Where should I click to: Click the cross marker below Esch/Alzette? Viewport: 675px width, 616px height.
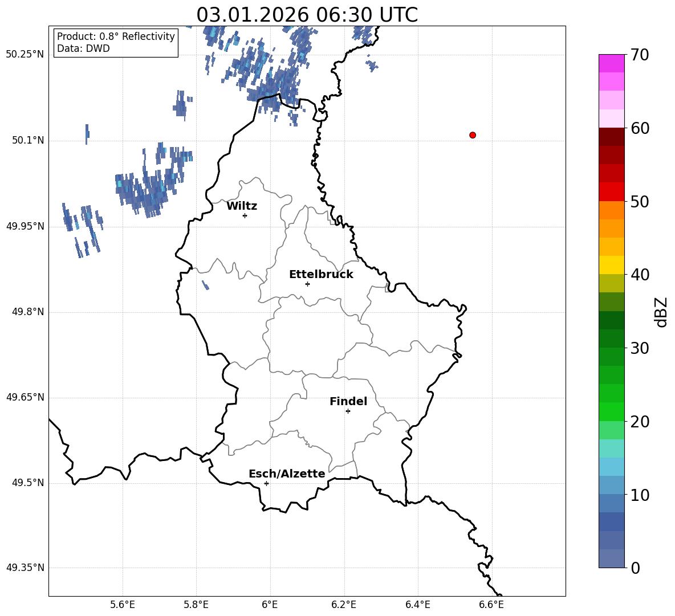[266, 483]
